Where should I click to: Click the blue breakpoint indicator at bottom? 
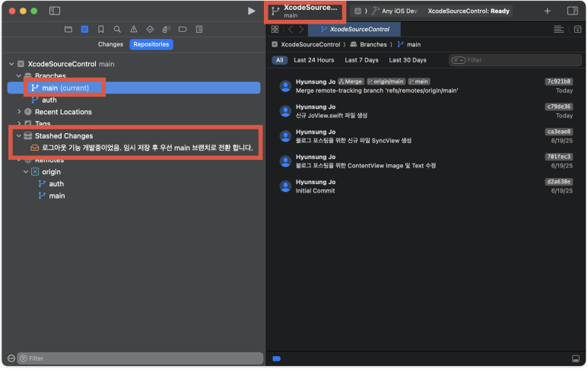[277, 359]
